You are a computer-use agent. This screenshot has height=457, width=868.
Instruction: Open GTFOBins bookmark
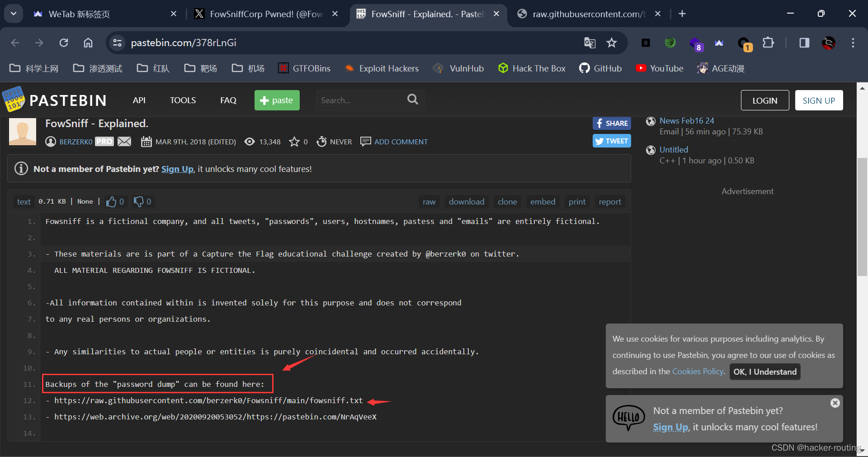[x=304, y=68]
